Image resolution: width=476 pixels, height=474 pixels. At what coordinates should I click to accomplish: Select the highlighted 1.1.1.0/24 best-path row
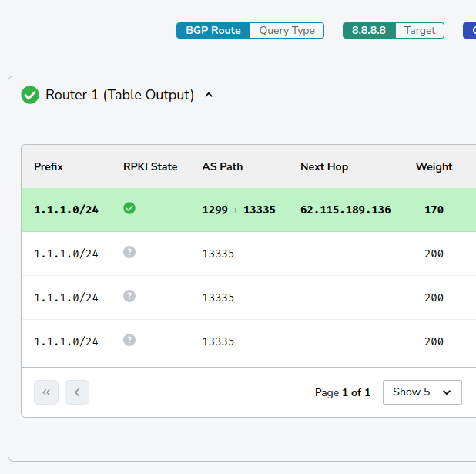pyautogui.click(x=66, y=210)
